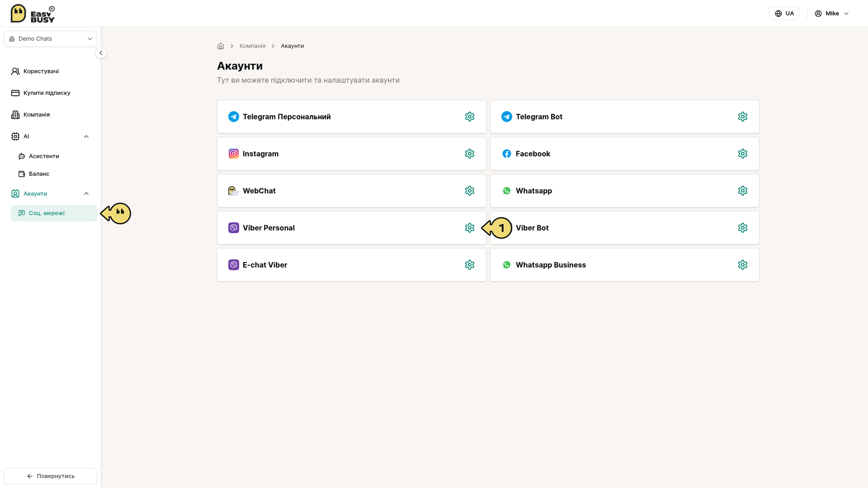Image resolution: width=868 pixels, height=488 pixels.
Task: Open Компанія in sidebar
Action: (51, 115)
